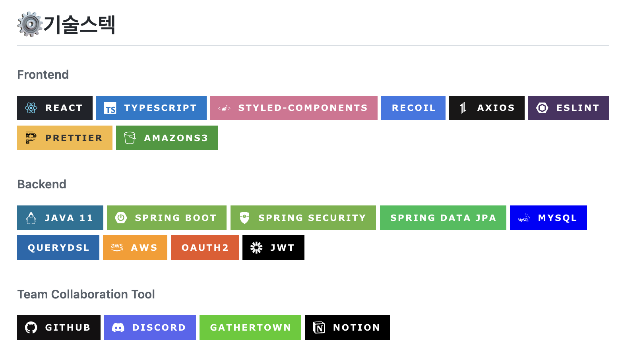Viewport: 624px width, 364px height.
Task: Select the Gathertown badge
Action: click(x=250, y=327)
